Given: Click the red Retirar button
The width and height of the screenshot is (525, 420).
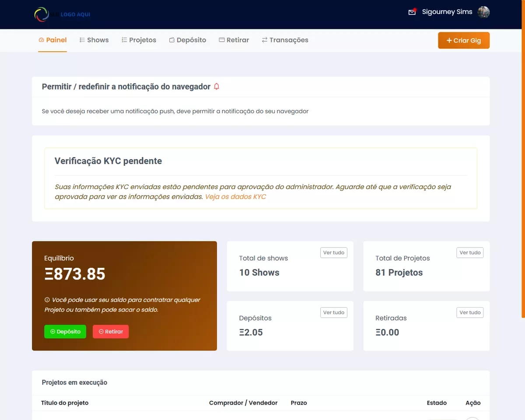Looking at the screenshot, I should pos(111,332).
